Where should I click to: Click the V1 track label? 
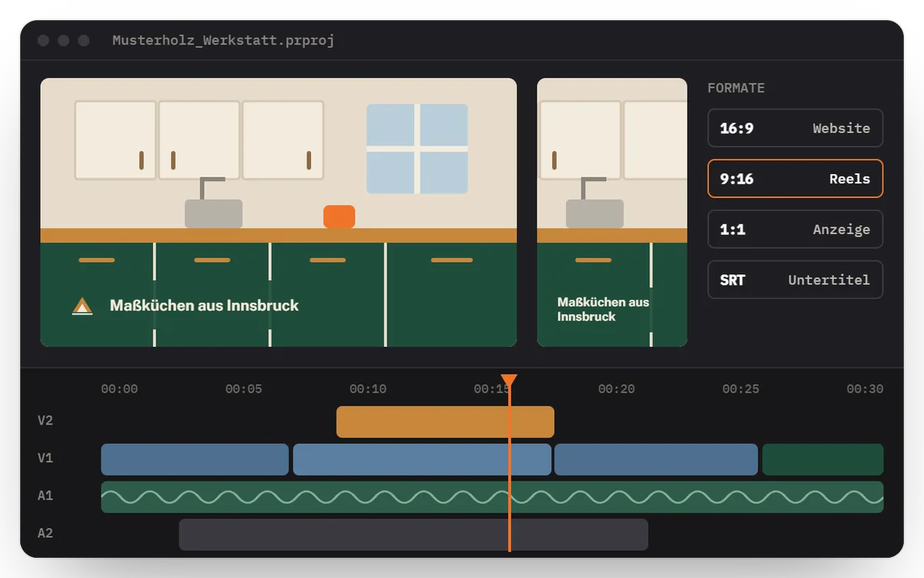click(45, 459)
